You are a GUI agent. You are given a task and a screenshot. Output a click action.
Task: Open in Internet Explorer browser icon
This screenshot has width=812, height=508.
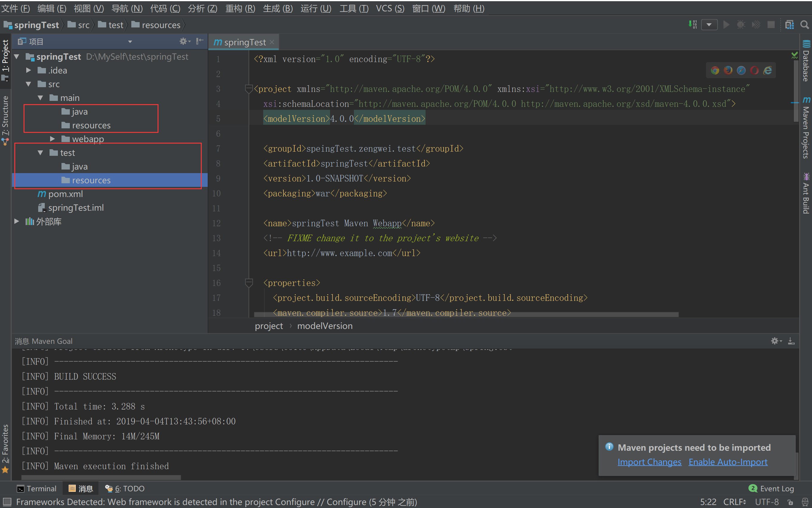pos(768,70)
